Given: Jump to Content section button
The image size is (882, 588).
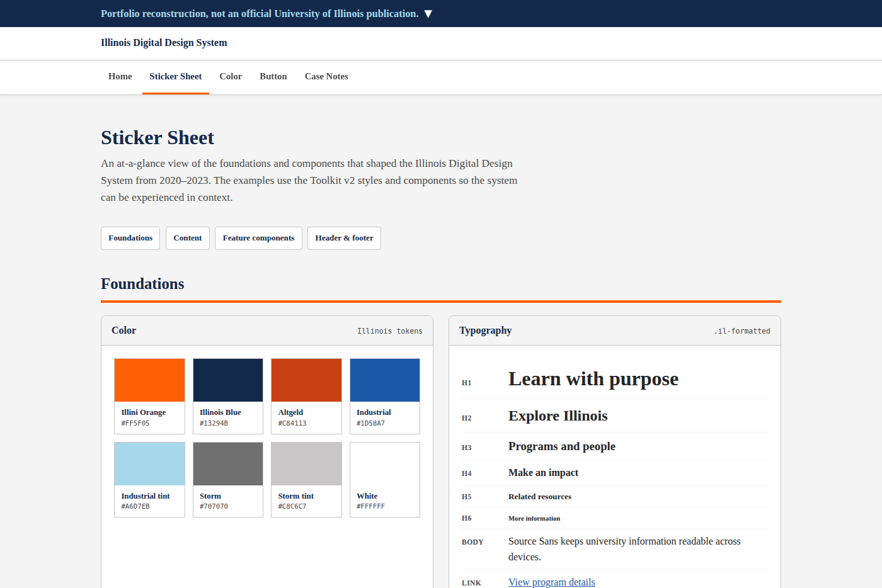Looking at the screenshot, I should (x=188, y=238).
